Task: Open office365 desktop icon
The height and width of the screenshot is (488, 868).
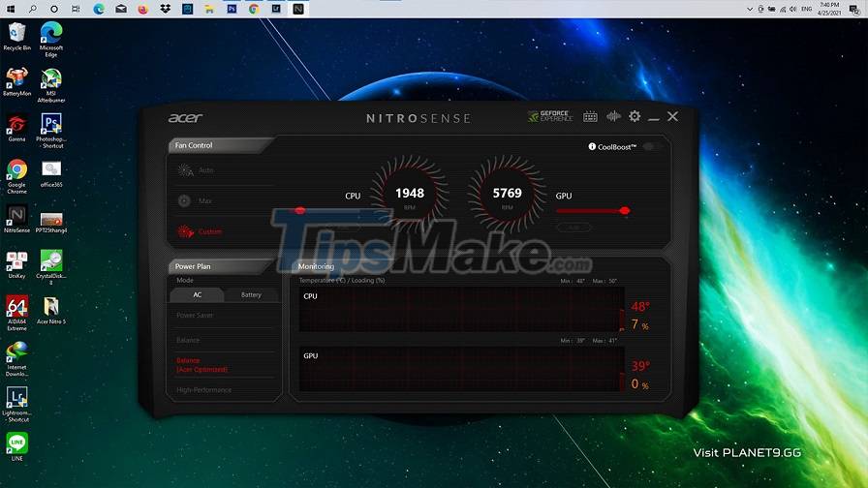Action: coord(51,173)
